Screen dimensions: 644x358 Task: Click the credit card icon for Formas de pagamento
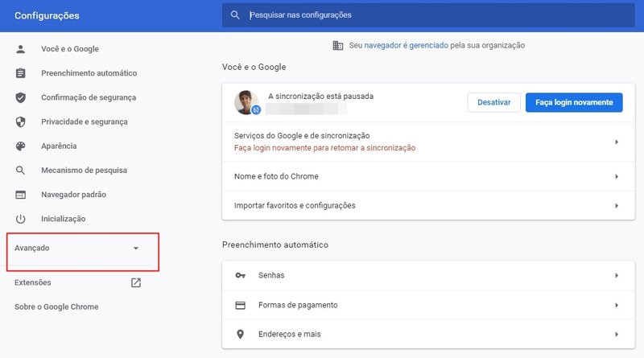(240, 305)
